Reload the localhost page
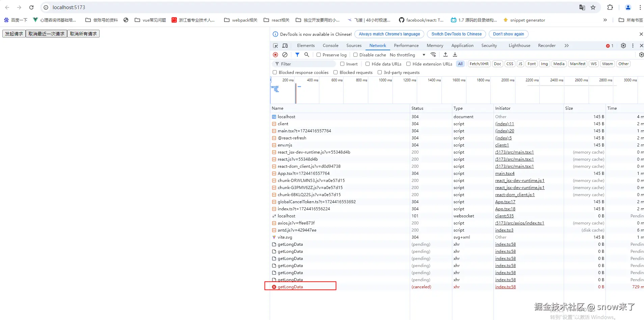644x320 pixels. click(31, 7)
